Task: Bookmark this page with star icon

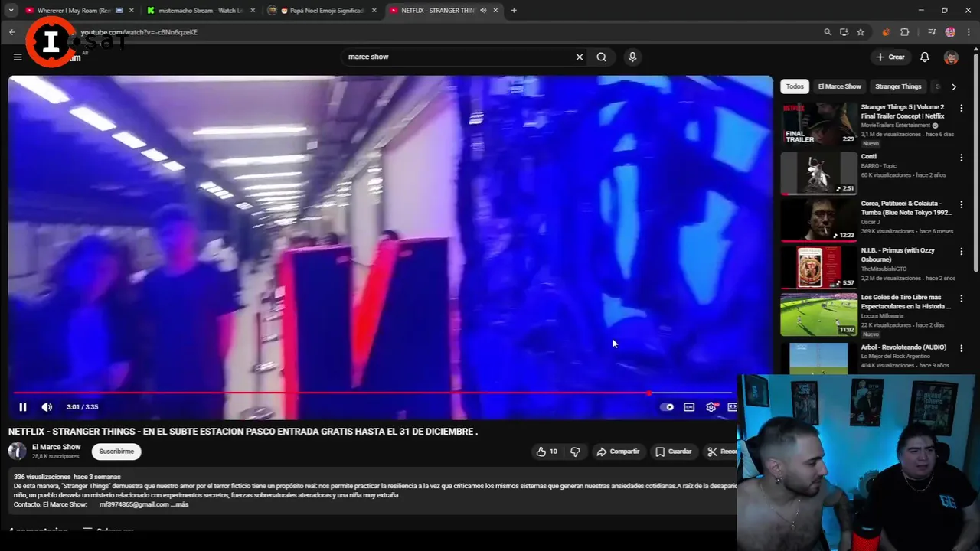Action: point(861,32)
